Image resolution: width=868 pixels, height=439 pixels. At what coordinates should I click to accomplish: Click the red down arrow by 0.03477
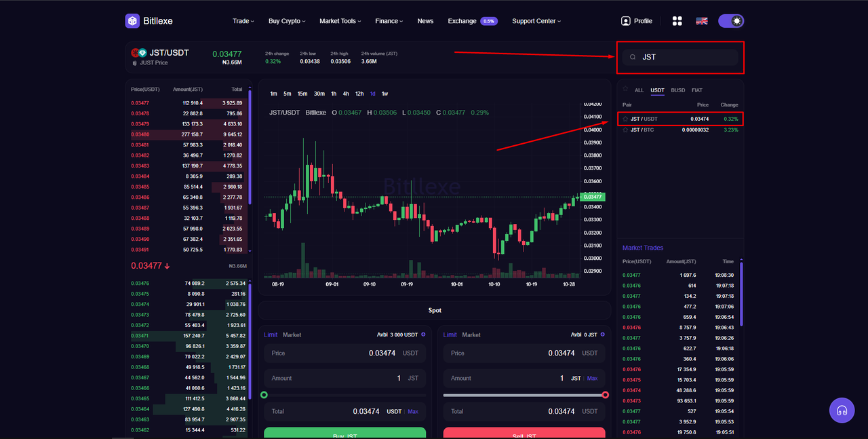[167, 266]
